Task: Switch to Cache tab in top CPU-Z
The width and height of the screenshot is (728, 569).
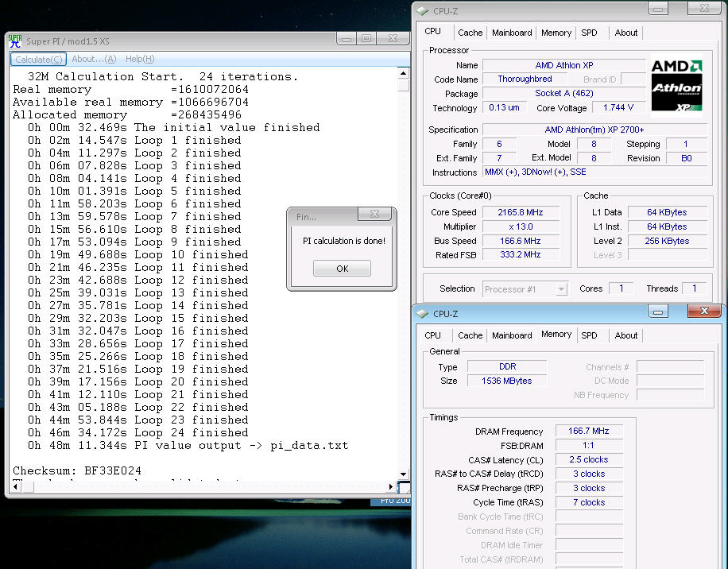Action: click(470, 33)
